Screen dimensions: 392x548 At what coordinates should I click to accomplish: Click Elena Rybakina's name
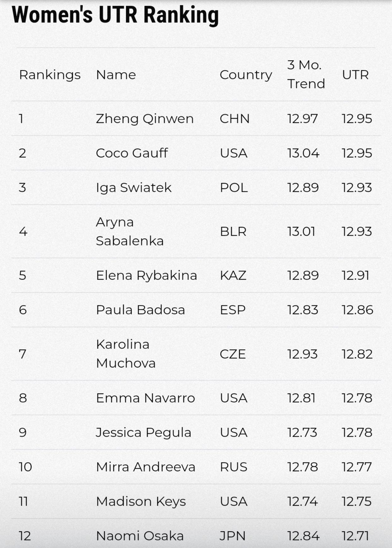pos(146,275)
